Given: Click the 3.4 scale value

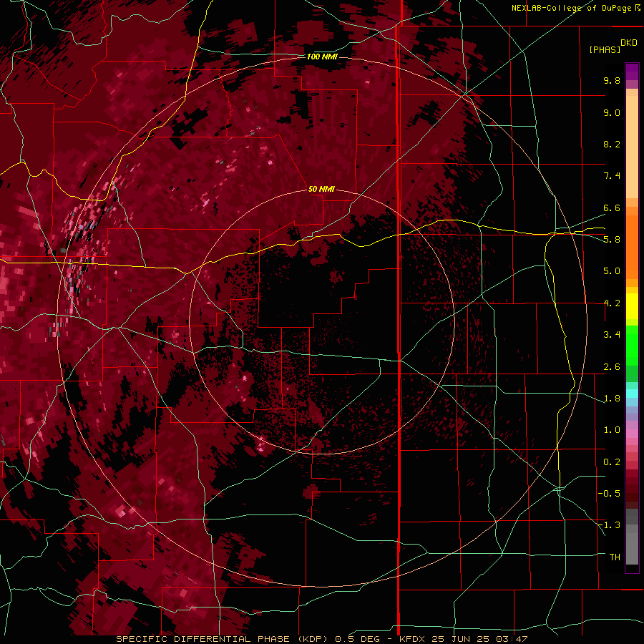Looking at the screenshot, I should pyautogui.click(x=612, y=335).
